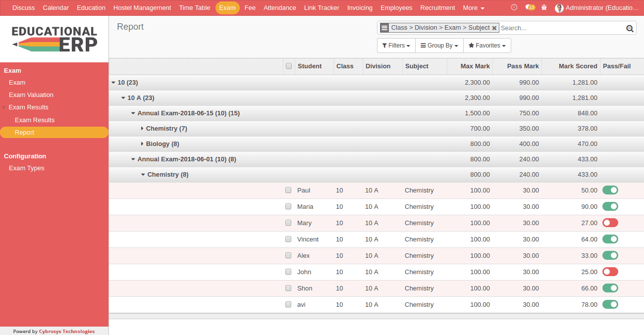Click the group-by facet icon in search
644x335 pixels.
384,28
